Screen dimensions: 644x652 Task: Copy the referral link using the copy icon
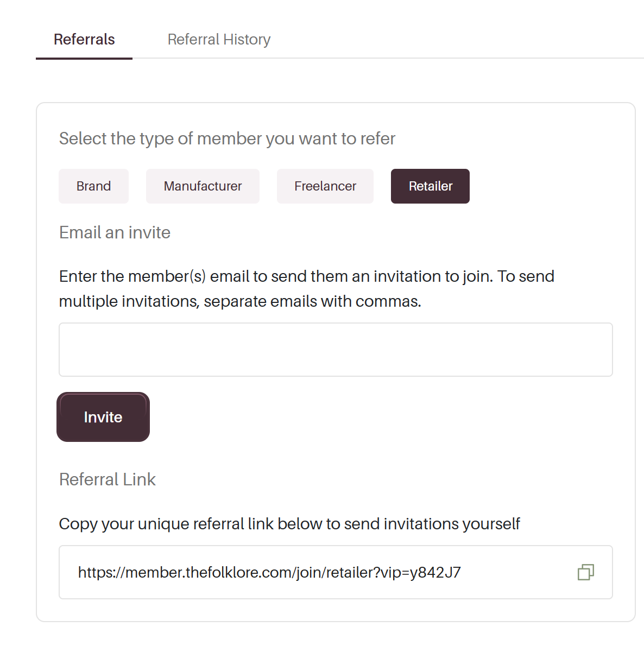pos(586,572)
